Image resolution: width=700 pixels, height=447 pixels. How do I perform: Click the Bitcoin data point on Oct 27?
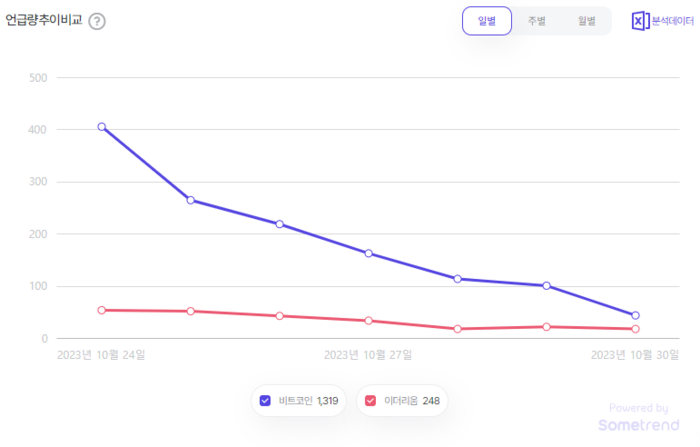[369, 254]
